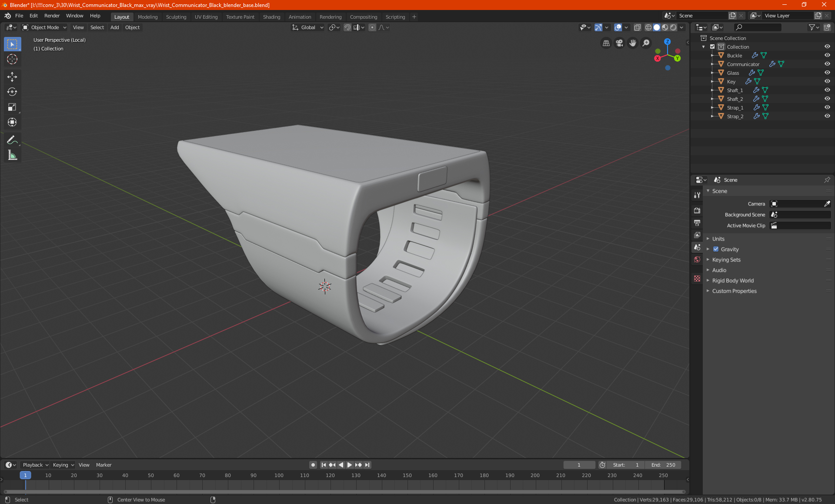
Task: Switch to rendered viewport shading
Action: (673, 27)
